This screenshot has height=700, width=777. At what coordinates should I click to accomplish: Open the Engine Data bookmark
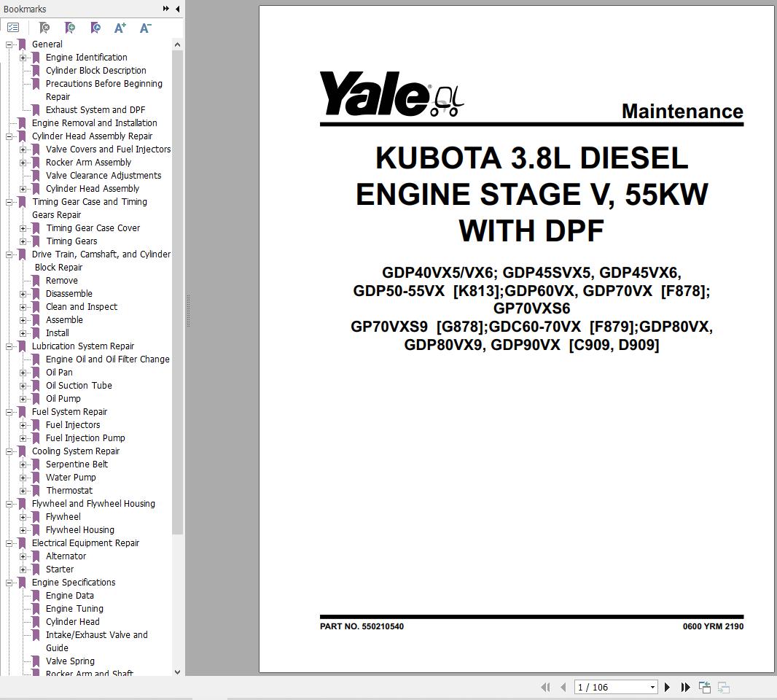click(69, 596)
